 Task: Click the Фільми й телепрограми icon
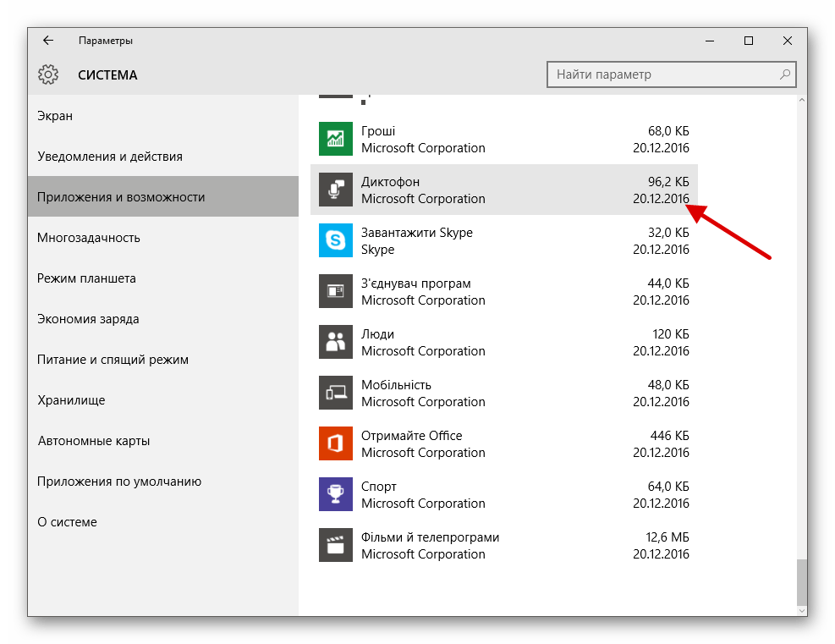(x=336, y=545)
